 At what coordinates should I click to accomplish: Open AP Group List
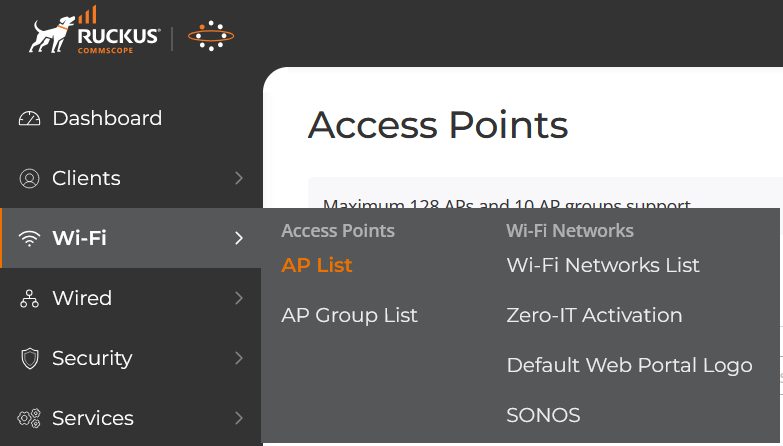[x=349, y=315]
